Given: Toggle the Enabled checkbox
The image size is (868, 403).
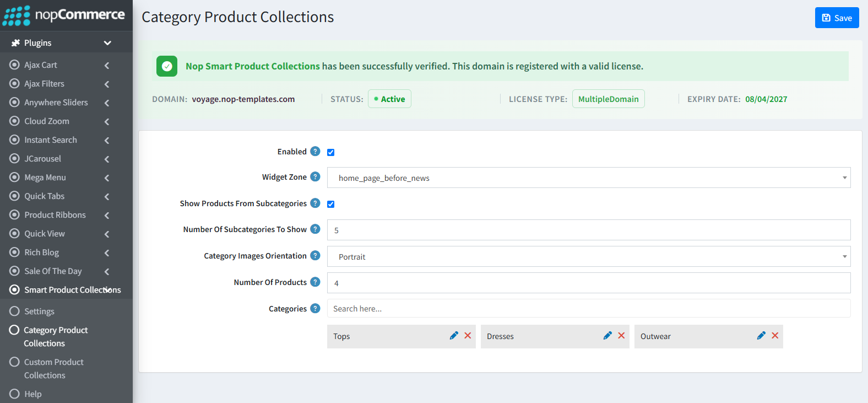Looking at the screenshot, I should (331, 152).
